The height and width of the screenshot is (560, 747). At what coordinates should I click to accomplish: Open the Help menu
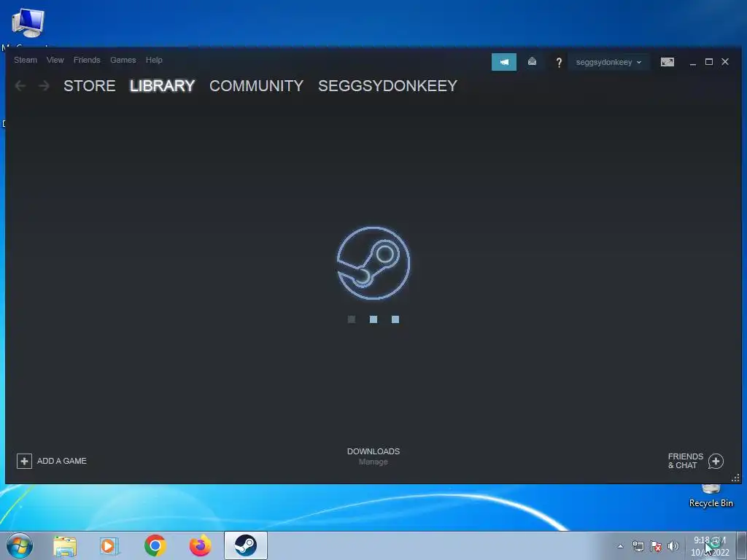pyautogui.click(x=154, y=60)
